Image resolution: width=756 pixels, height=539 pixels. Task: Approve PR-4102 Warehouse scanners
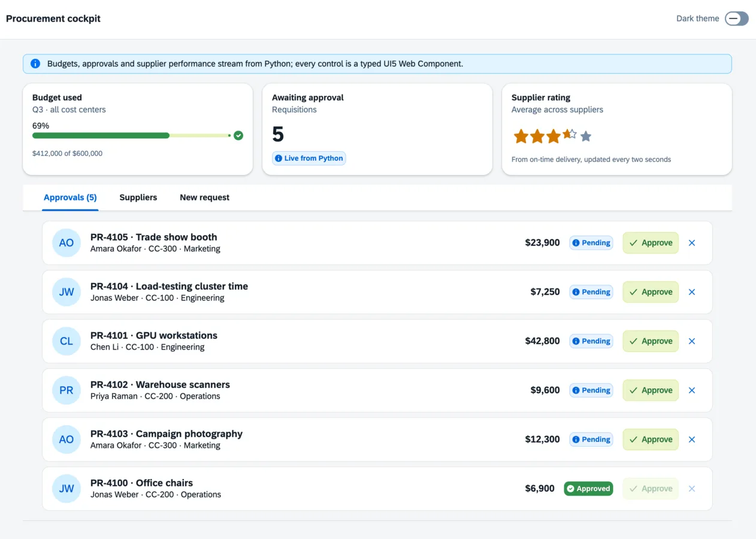pos(651,390)
